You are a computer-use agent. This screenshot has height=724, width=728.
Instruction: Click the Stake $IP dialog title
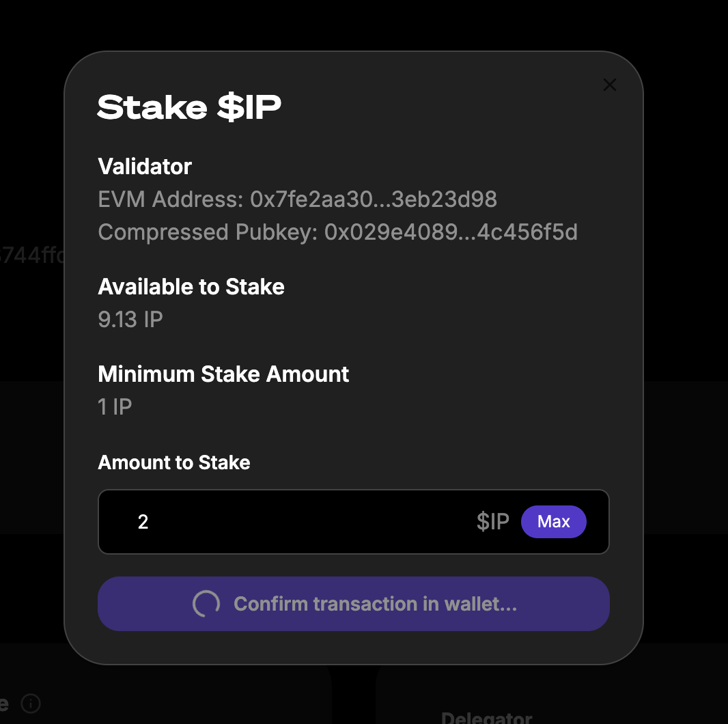189,108
